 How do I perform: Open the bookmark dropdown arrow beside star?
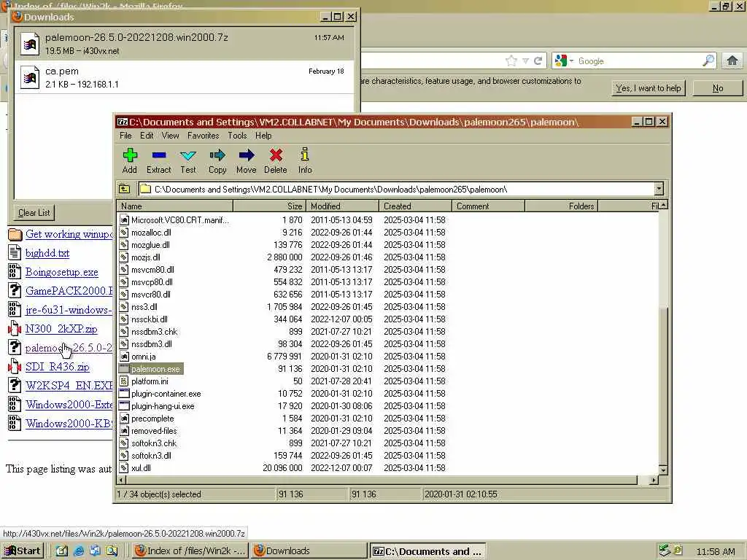tap(525, 61)
